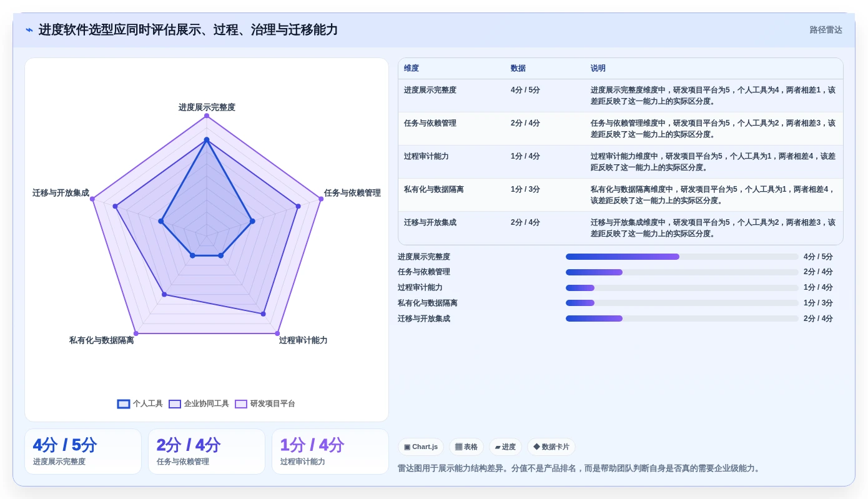Click the 1分 / 3分 value in the table

point(525,189)
